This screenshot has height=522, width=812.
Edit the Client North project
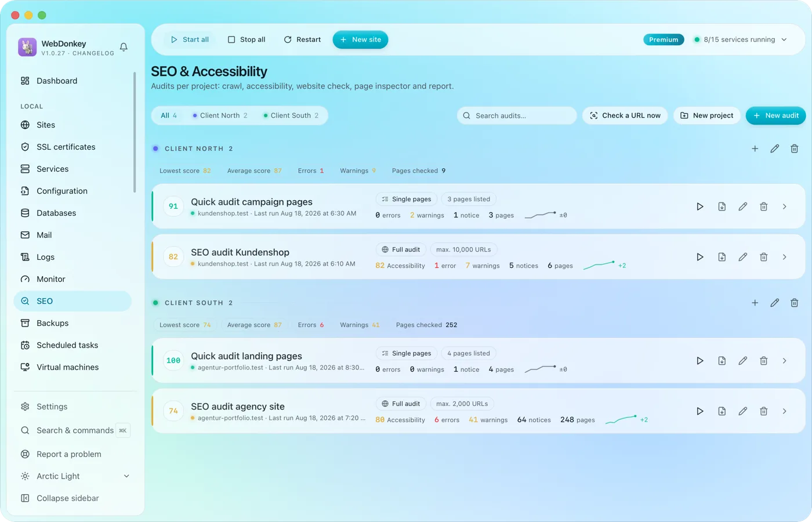pos(775,148)
